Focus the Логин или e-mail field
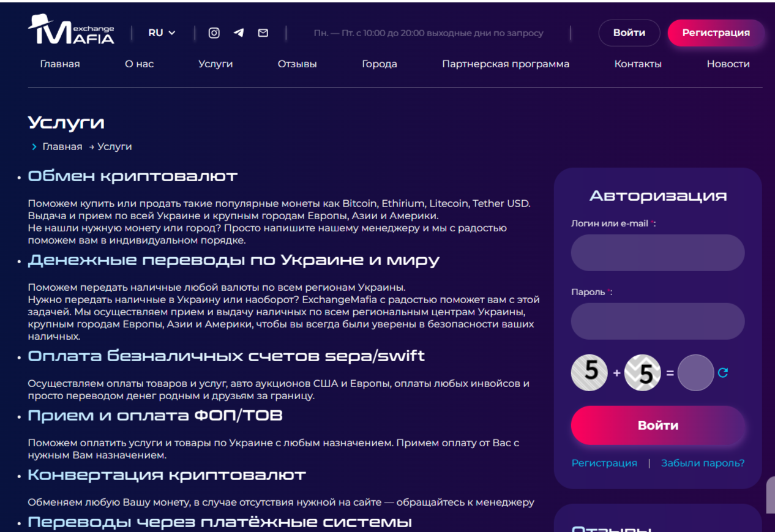The width and height of the screenshot is (775, 532). click(x=658, y=253)
